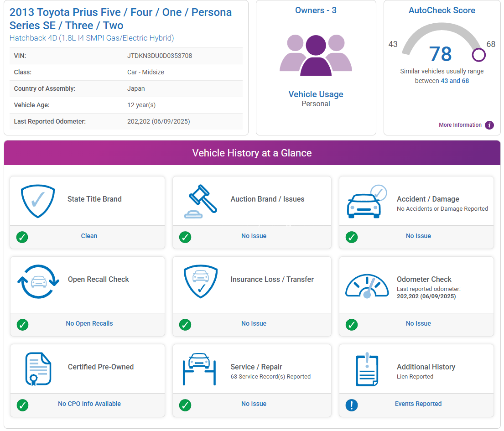Click the Insurance Loss shield icon

pyautogui.click(x=201, y=281)
